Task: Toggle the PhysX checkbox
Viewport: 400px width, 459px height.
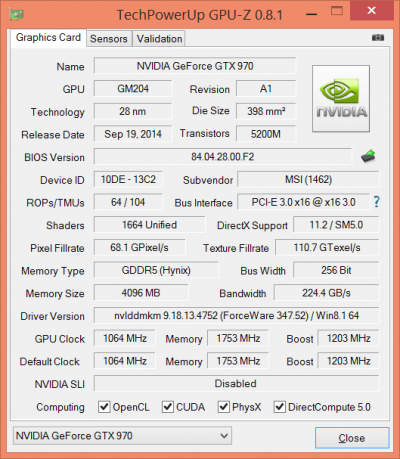Action: pos(224,407)
